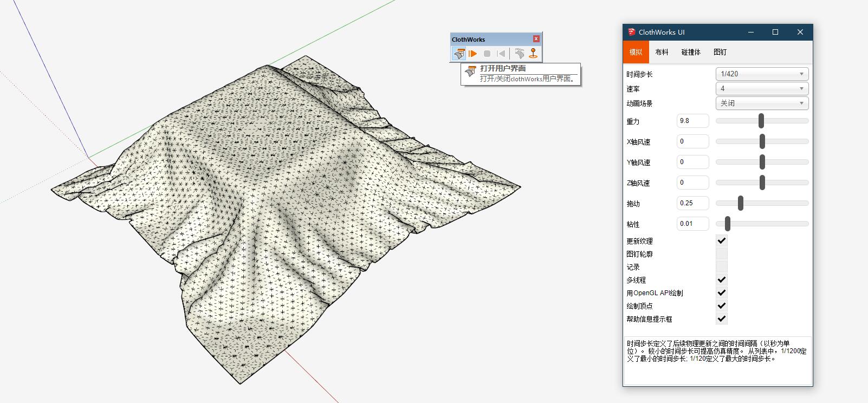Viewport: 868px width, 403px height.
Task: Select the orange pin tool icon
Action: (534, 53)
